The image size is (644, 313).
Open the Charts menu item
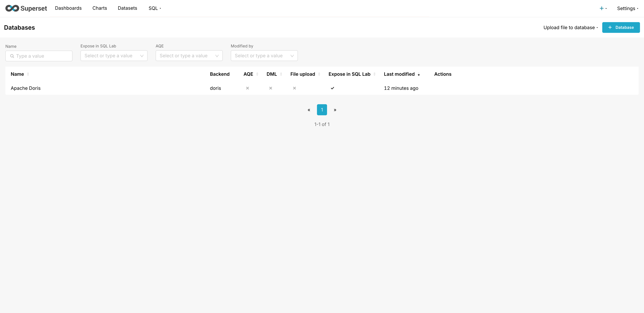coord(99,8)
